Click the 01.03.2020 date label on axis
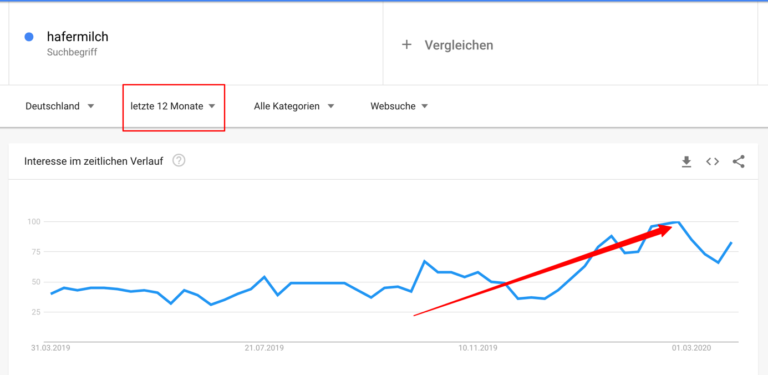The image size is (768, 375). click(692, 349)
